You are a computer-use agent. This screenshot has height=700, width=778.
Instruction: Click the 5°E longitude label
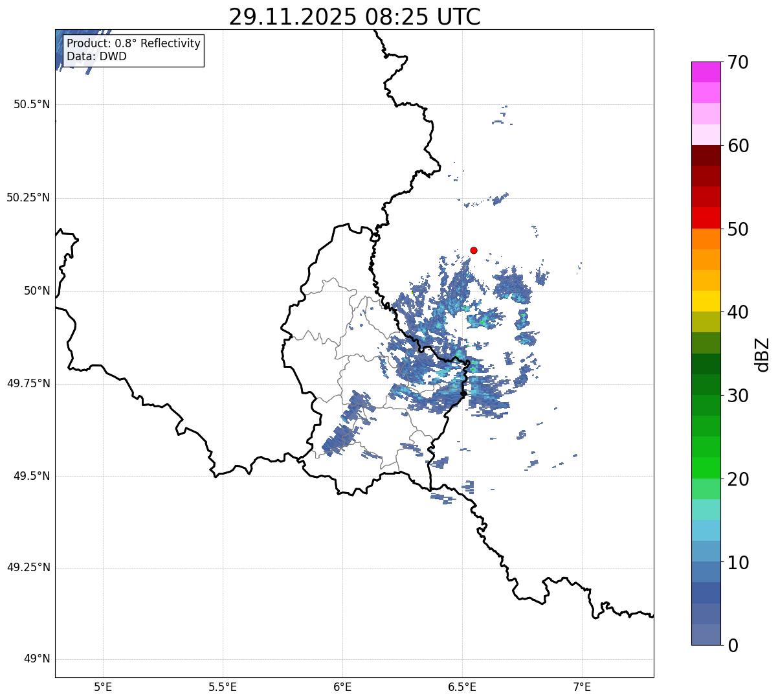click(x=103, y=686)
